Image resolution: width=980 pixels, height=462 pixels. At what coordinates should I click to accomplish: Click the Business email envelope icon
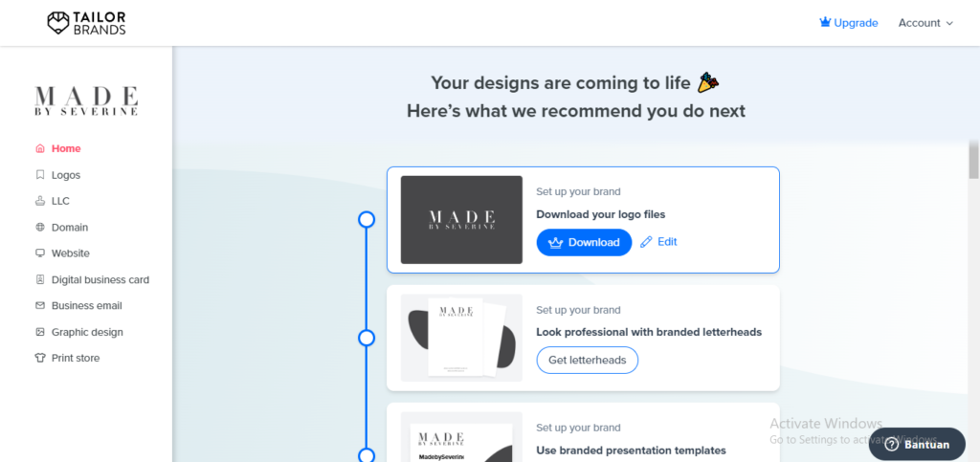click(x=39, y=306)
